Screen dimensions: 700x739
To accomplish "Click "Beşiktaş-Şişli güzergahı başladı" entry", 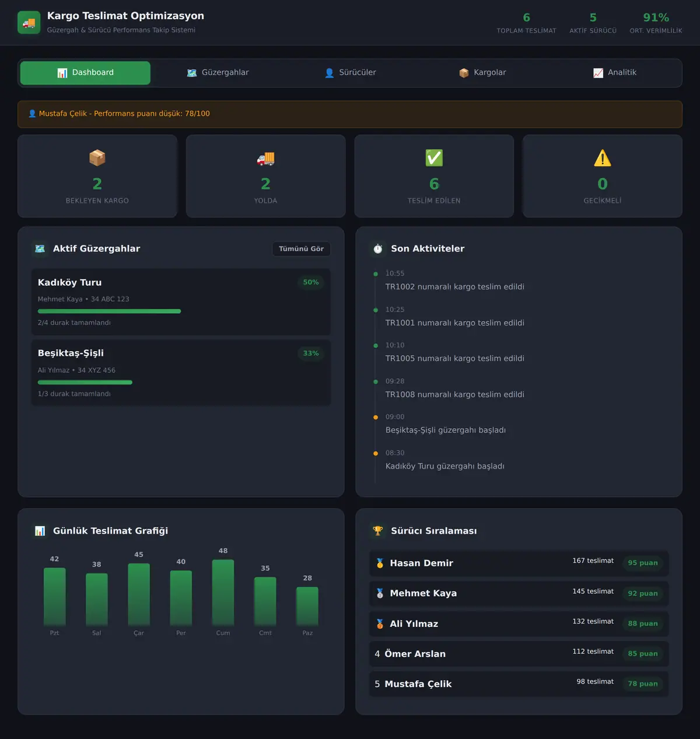I will 446,430.
